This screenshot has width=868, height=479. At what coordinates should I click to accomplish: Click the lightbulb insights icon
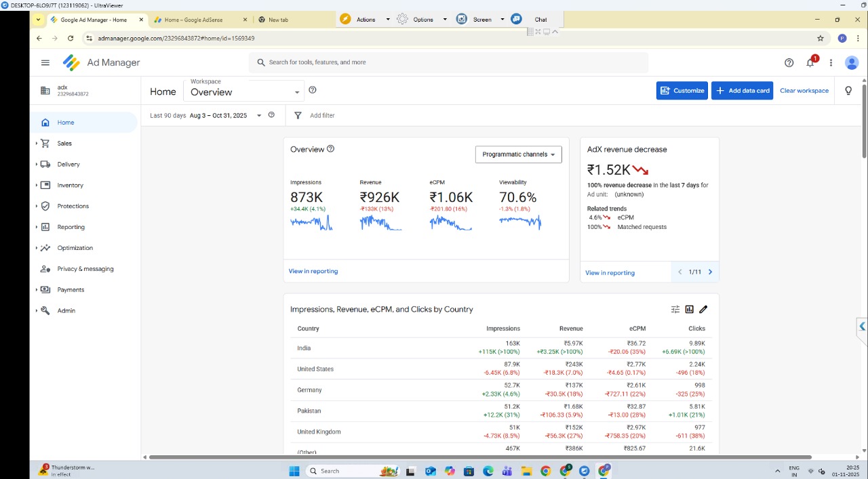pos(848,91)
